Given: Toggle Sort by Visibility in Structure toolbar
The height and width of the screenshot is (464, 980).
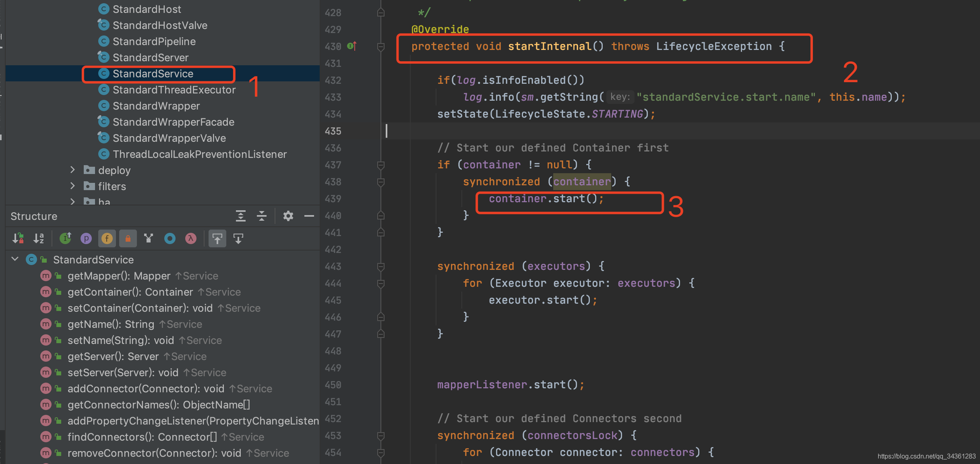Looking at the screenshot, I should point(18,238).
